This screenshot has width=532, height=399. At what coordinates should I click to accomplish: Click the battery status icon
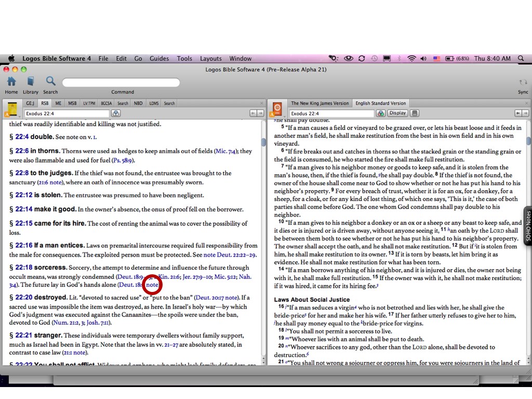pos(449,58)
